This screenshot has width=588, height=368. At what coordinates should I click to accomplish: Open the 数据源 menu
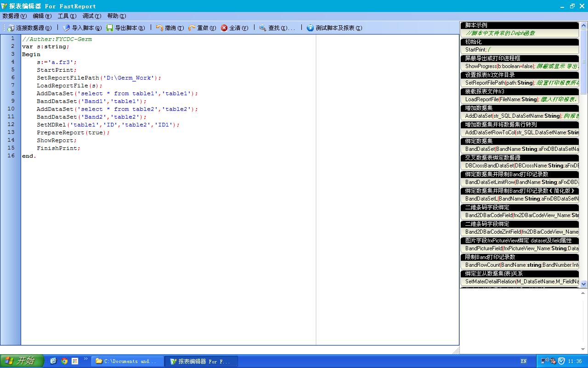coord(14,16)
